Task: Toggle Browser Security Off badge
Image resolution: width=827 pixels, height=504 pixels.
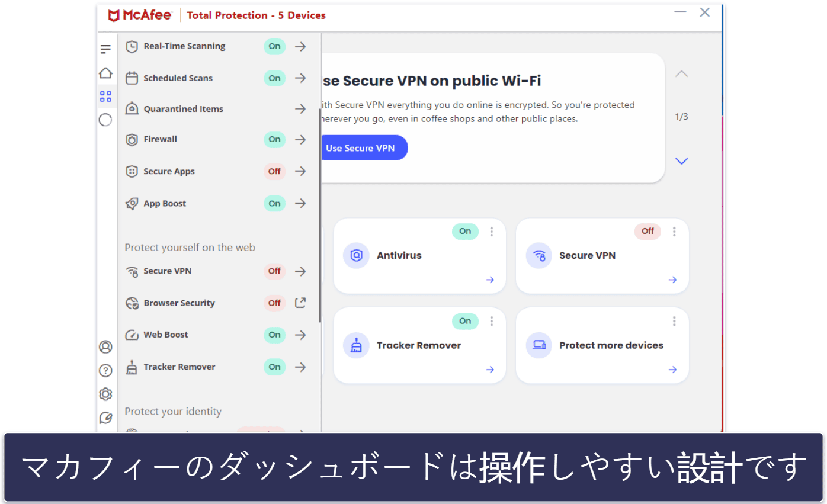Action: pos(274,303)
